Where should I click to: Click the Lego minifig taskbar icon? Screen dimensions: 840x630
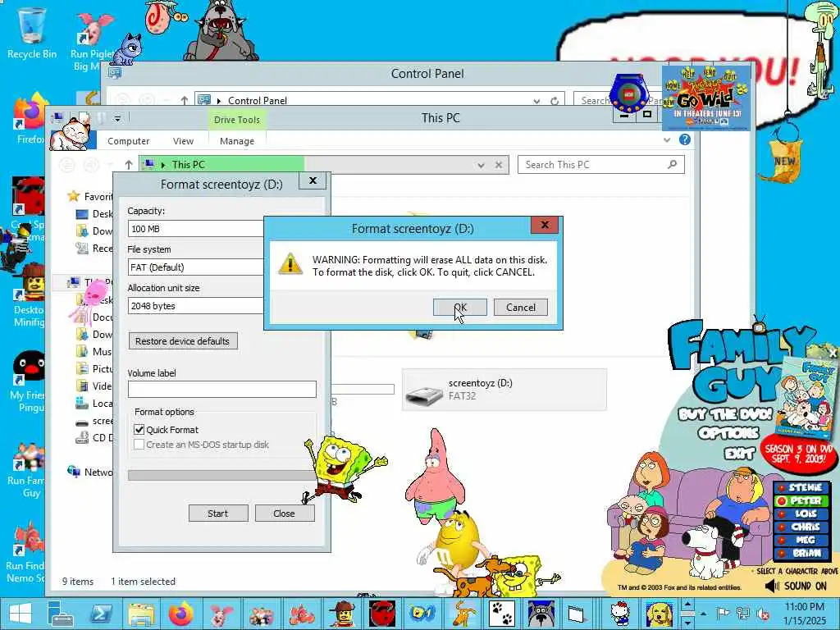coord(341,614)
